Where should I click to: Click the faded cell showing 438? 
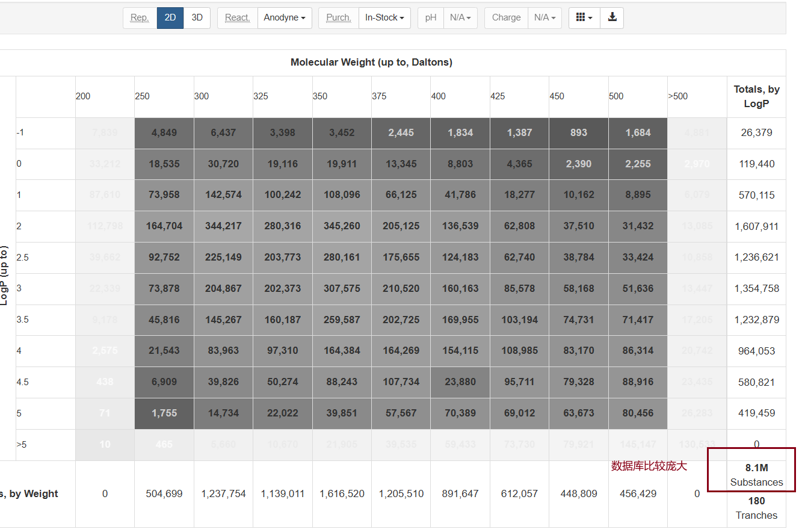tap(105, 382)
